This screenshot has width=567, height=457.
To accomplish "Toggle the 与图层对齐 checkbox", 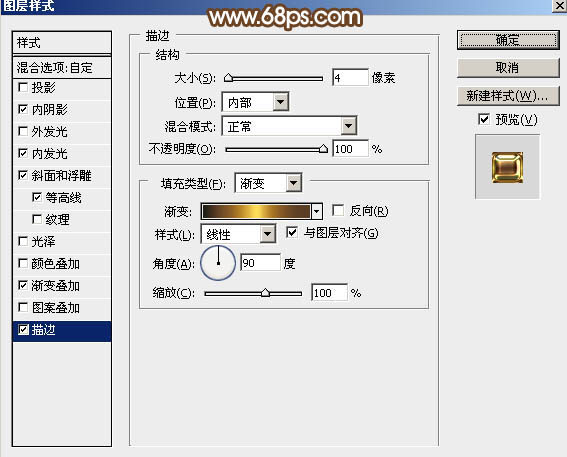I will 292,232.
